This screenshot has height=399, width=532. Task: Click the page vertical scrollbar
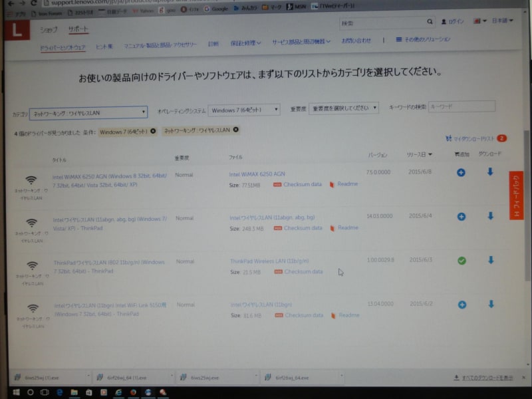coord(527,205)
